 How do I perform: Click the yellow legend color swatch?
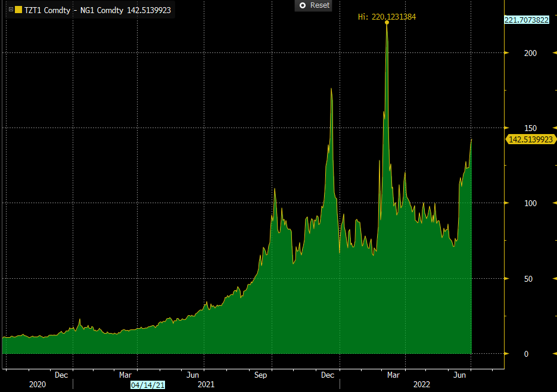(18, 10)
